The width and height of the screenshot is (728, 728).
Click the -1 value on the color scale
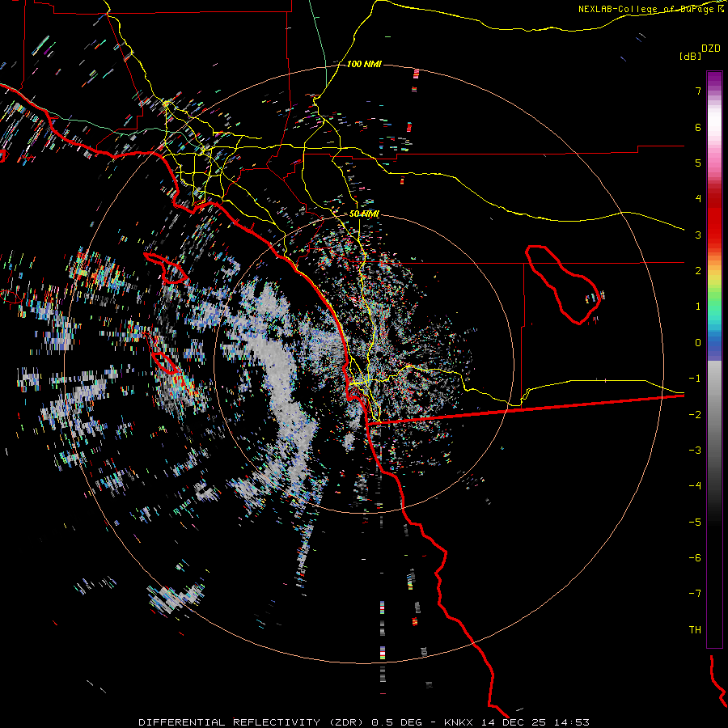point(695,379)
